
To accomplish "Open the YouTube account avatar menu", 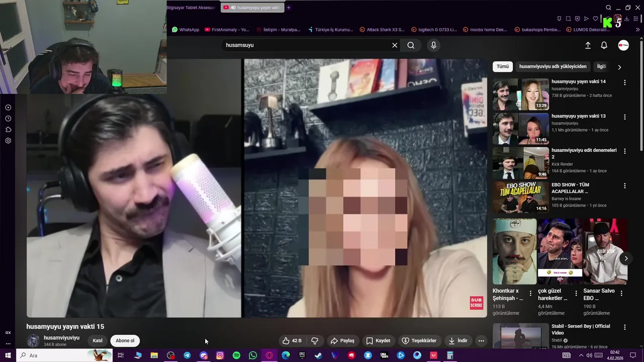I will [623, 45].
